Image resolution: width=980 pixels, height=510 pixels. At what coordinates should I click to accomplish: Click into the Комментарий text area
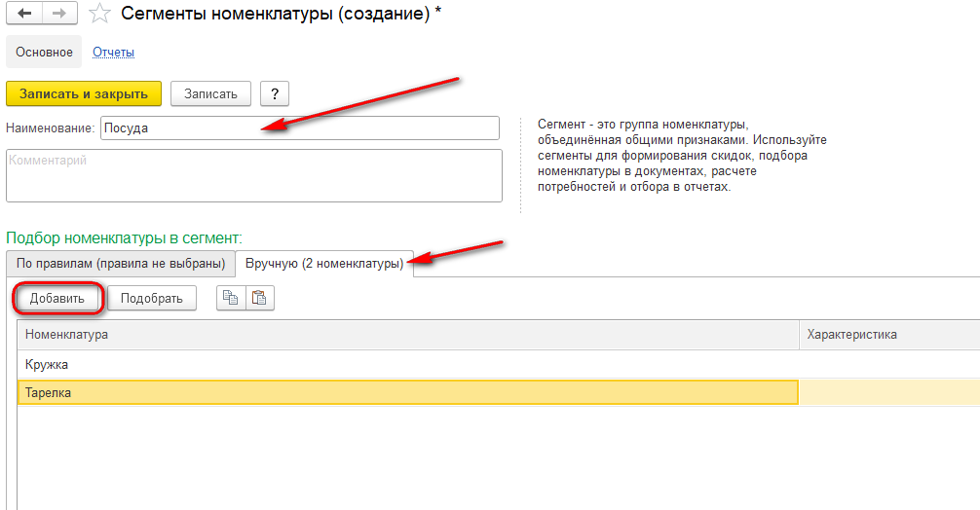[254, 175]
